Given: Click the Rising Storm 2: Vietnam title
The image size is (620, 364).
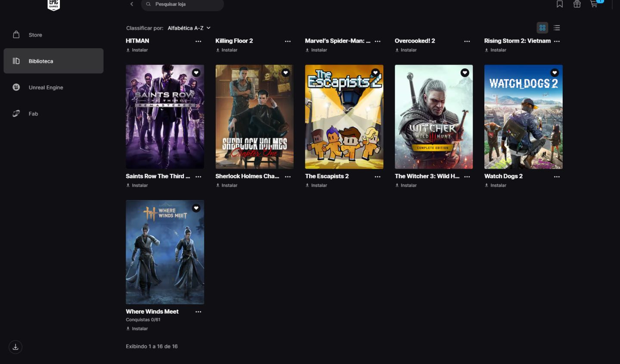Looking at the screenshot, I should coord(518,41).
